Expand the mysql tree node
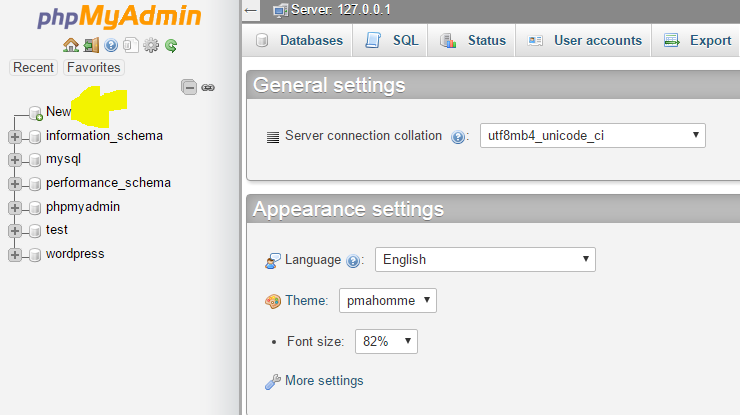Screen dimensions: 740x415 point(15,160)
